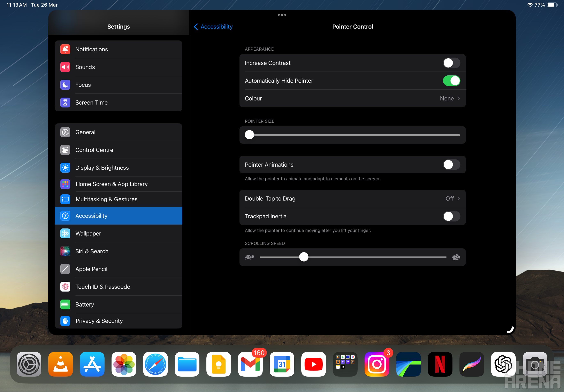564x392 pixels.
Task: Open Home Screen & App Library settings
Action: (x=119, y=184)
